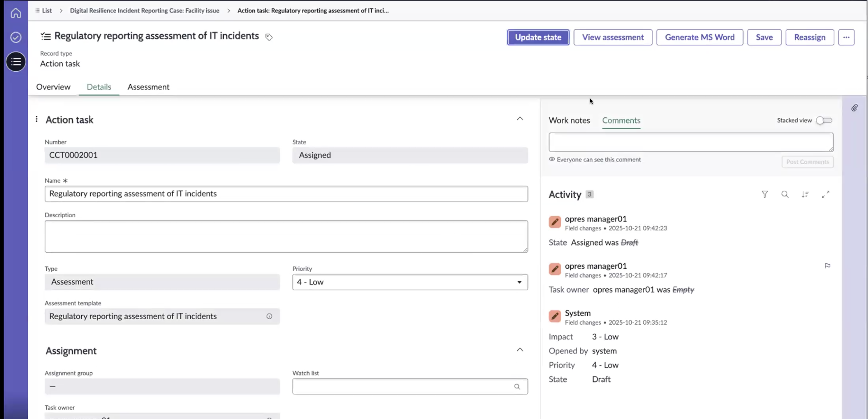Click the Assessment template field value
The width and height of the screenshot is (868, 419).
point(162,316)
